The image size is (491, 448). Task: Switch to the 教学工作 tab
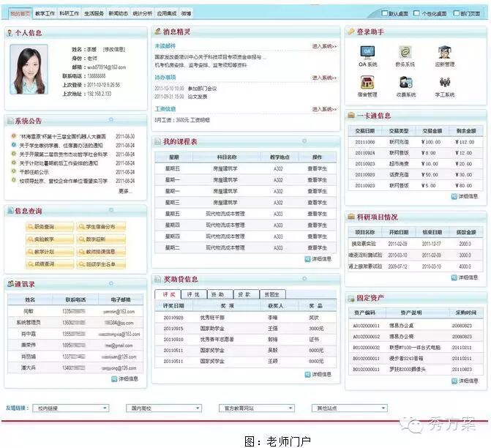tap(45, 13)
